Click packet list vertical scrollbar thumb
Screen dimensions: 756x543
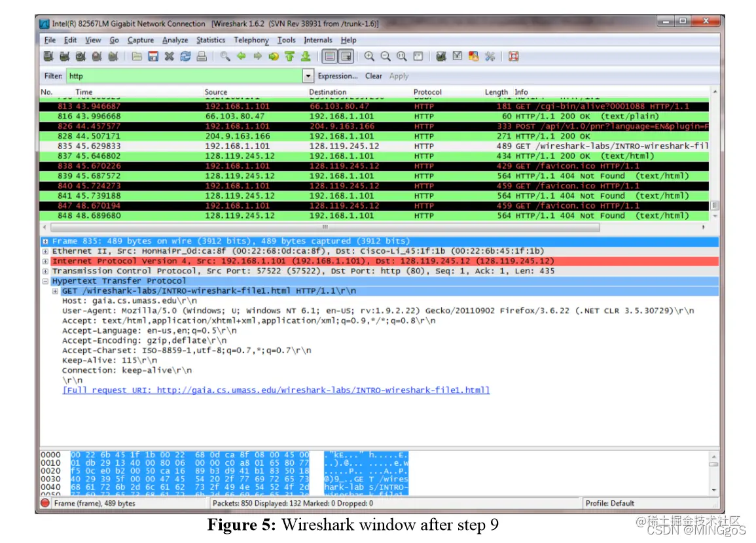point(715,205)
